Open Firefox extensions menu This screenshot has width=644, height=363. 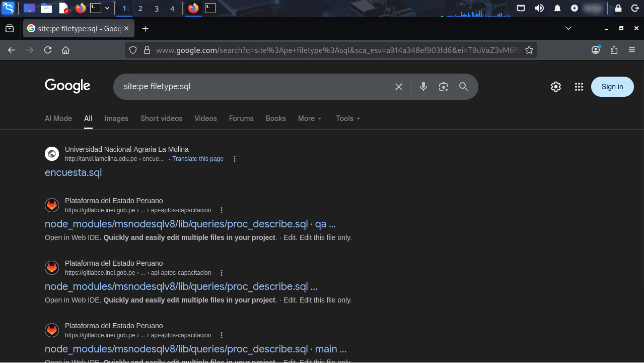pyautogui.click(x=614, y=50)
